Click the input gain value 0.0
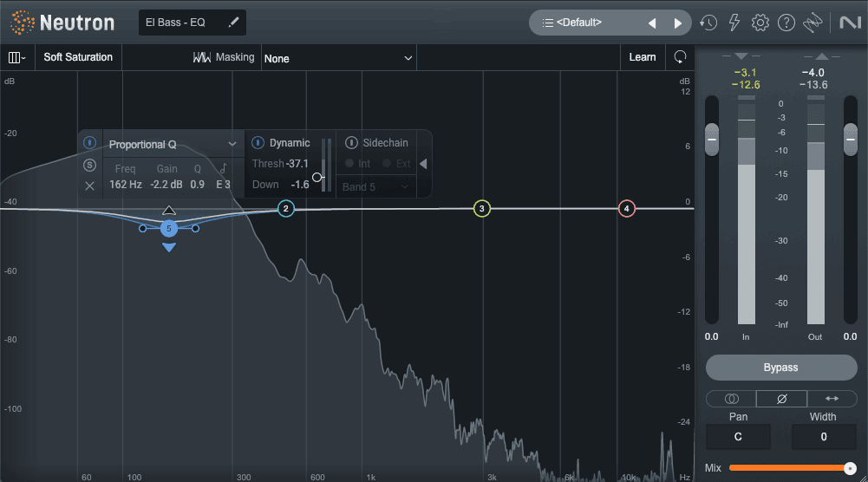Screen dimensions: 868x482 (711, 336)
